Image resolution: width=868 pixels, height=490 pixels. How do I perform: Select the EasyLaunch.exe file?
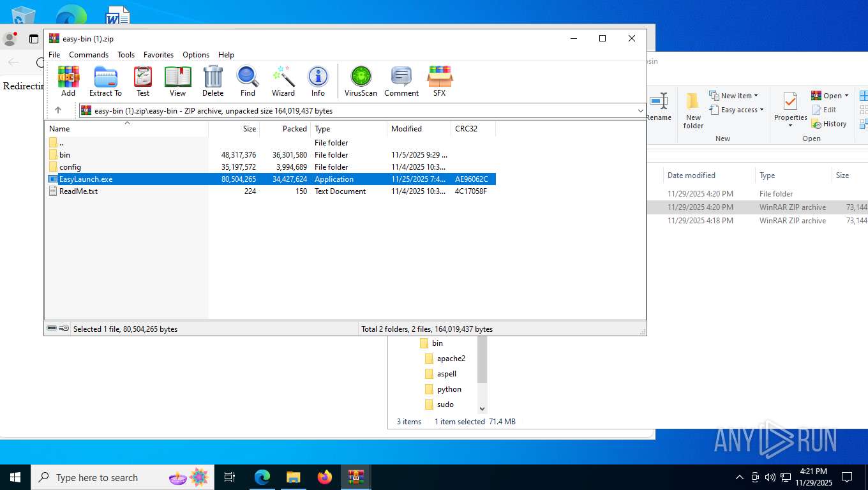click(270, 179)
